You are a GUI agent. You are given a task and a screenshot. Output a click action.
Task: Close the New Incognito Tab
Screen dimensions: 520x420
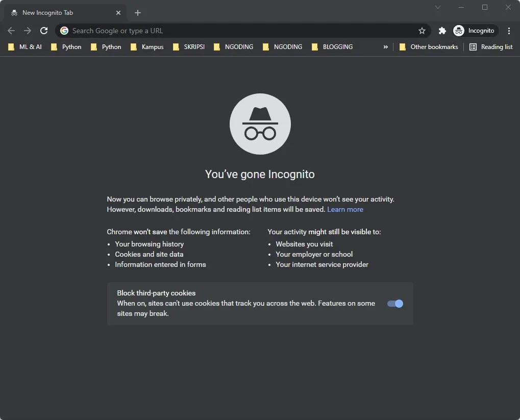pos(118,13)
